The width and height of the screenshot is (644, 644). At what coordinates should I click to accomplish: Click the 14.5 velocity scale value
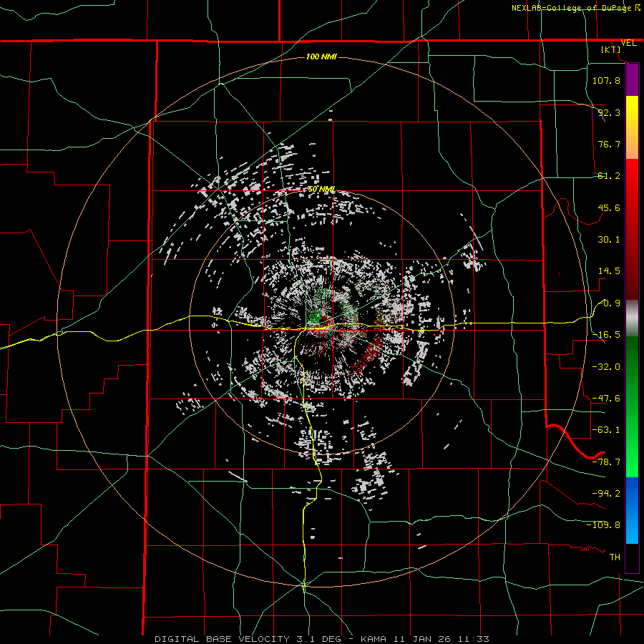click(609, 271)
